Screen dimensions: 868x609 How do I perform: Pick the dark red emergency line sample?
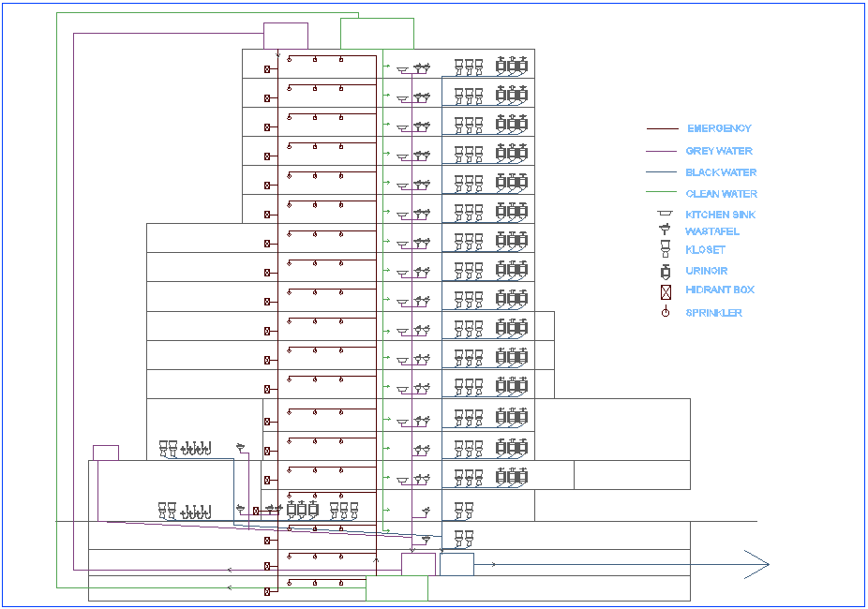662,128
